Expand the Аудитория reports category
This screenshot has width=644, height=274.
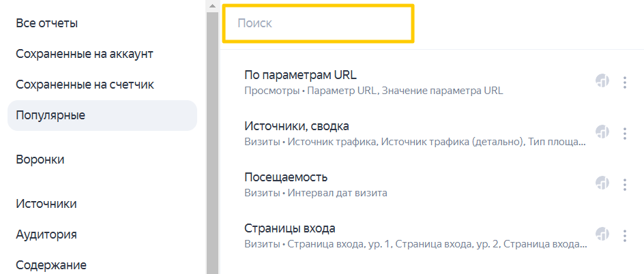point(46,234)
